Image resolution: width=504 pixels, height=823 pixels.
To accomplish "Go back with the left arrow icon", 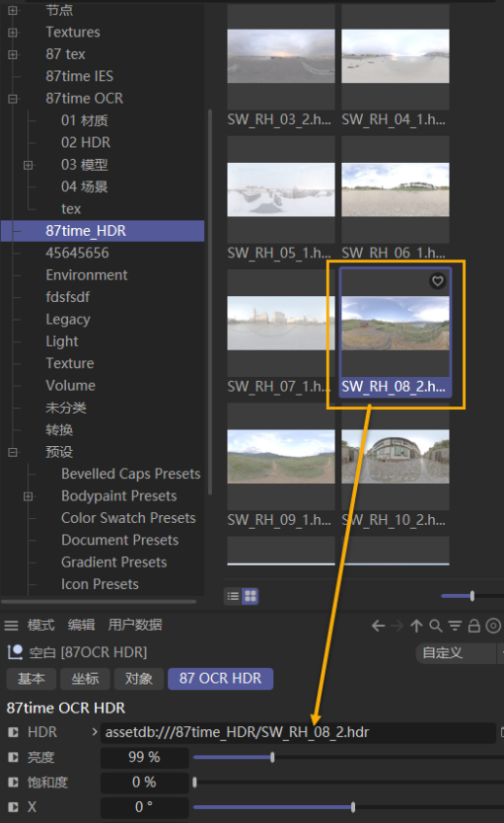I will (x=378, y=626).
